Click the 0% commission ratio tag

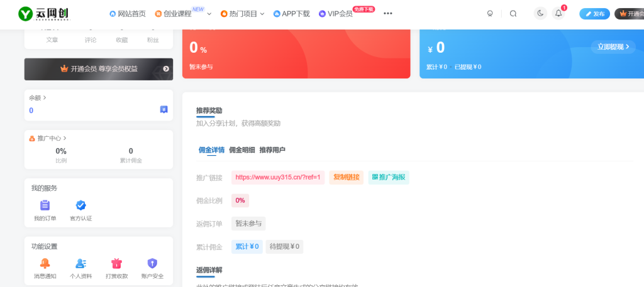click(240, 200)
